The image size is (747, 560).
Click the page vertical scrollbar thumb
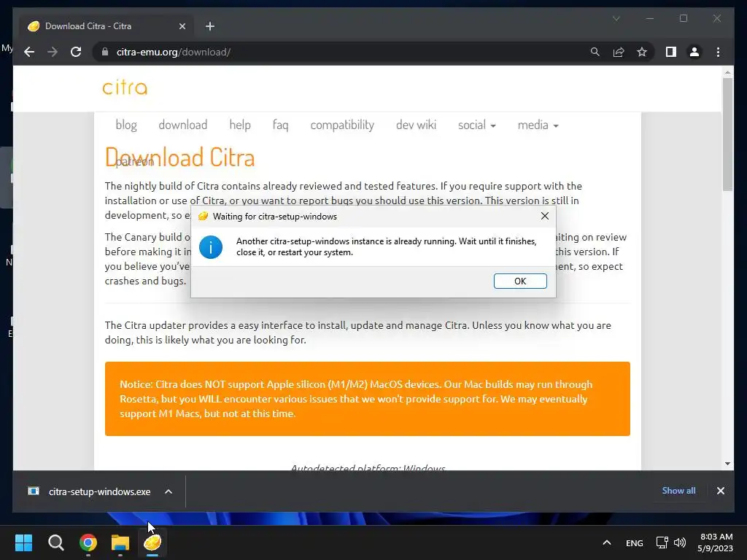point(727,134)
